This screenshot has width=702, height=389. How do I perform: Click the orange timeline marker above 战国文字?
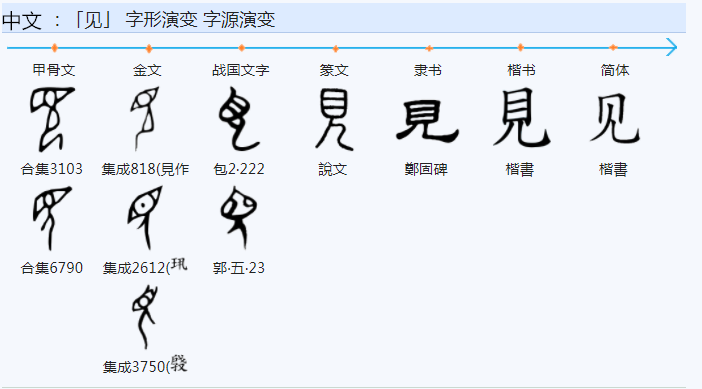(x=242, y=47)
